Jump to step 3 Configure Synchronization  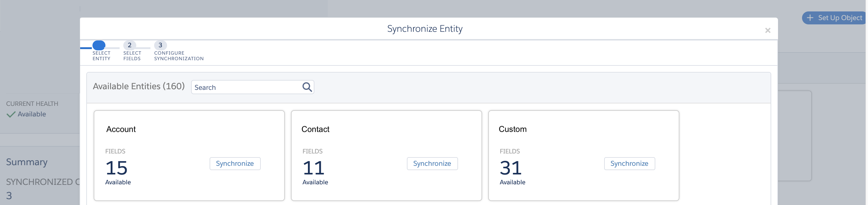[x=160, y=45]
